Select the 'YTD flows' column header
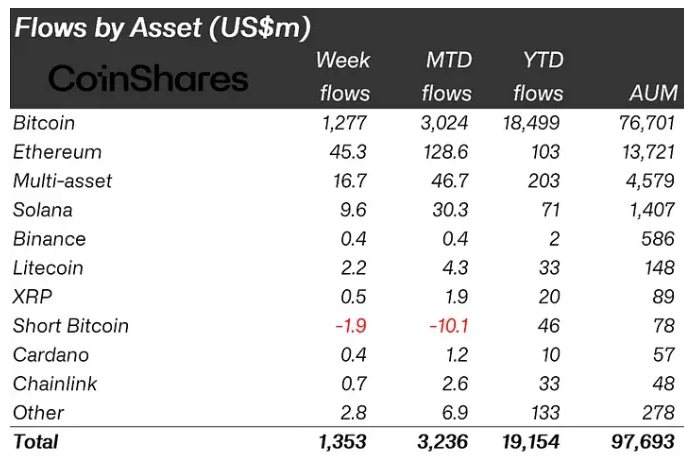The width and height of the screenshot is (687, 471). [538, 76]
